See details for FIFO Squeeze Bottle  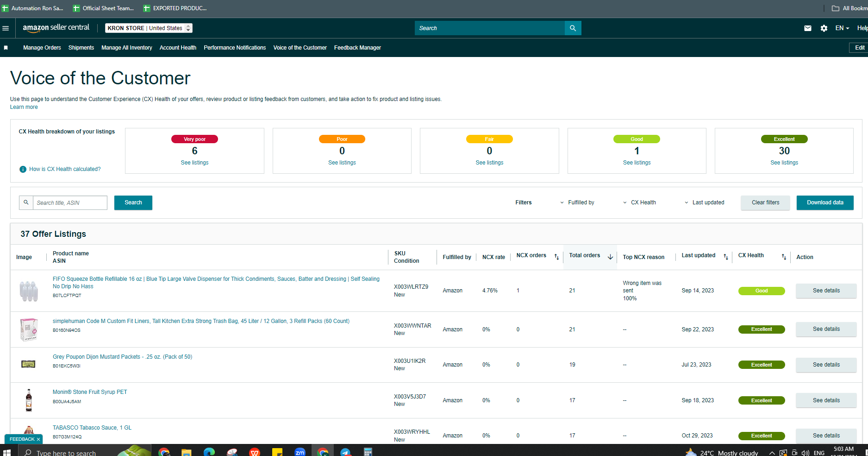pyautogui.click(x=826, y=291)
